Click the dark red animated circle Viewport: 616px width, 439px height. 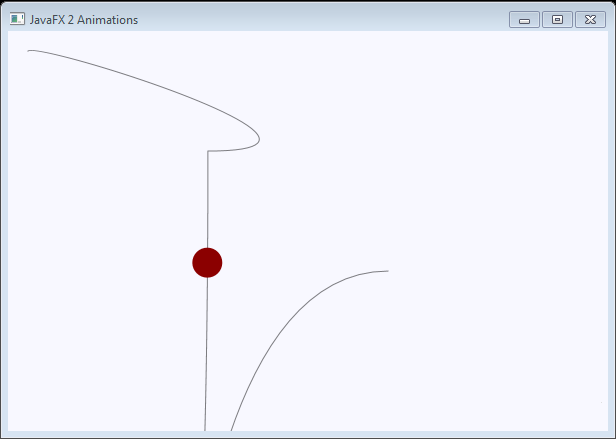coord(207,262)
